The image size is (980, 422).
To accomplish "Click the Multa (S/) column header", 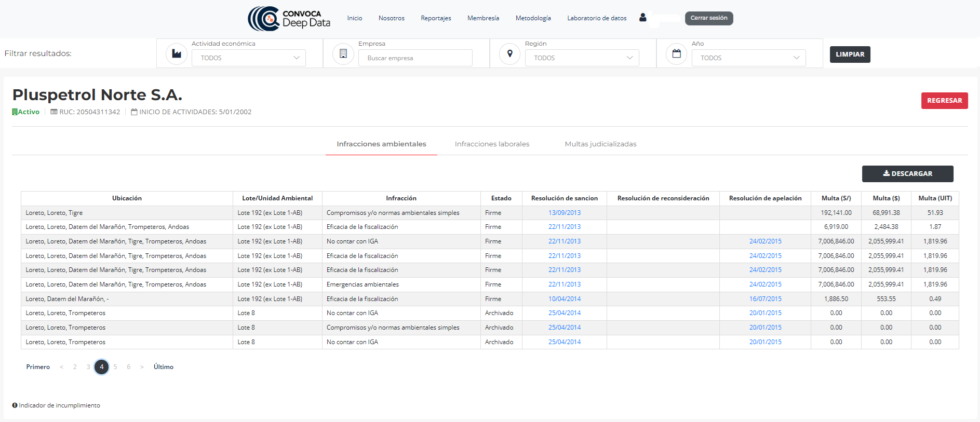I will tap(836, 198).
